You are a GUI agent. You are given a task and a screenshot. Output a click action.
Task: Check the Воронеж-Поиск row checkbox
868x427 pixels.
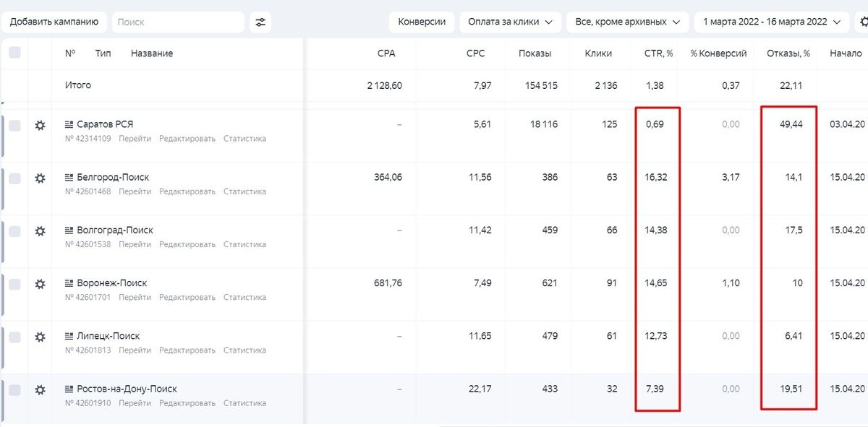coord(14,284)
